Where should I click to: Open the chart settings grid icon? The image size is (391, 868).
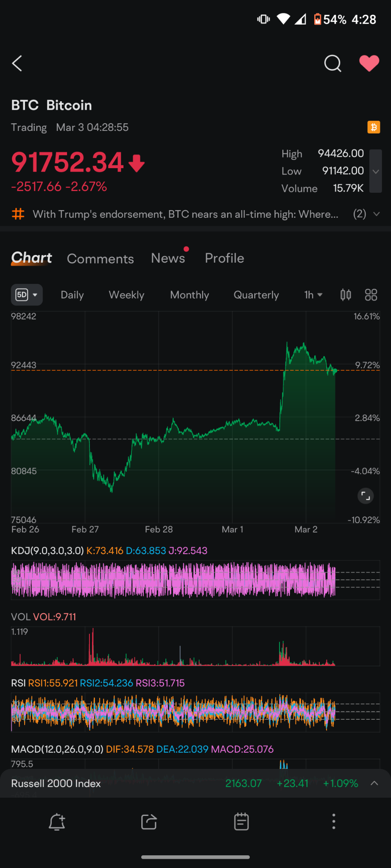[x=371, y=294]
